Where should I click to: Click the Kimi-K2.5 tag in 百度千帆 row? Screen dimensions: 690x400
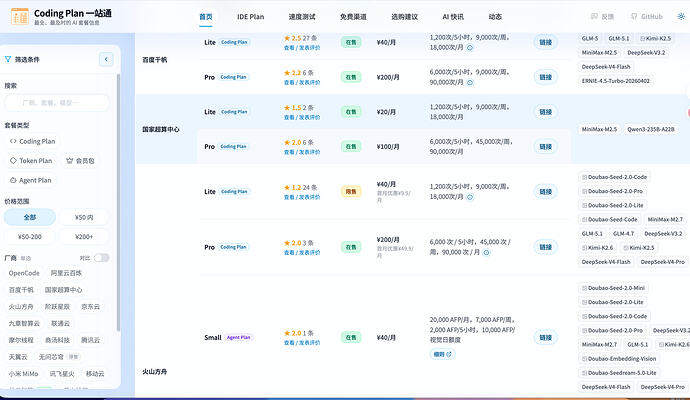coord(655,38)
